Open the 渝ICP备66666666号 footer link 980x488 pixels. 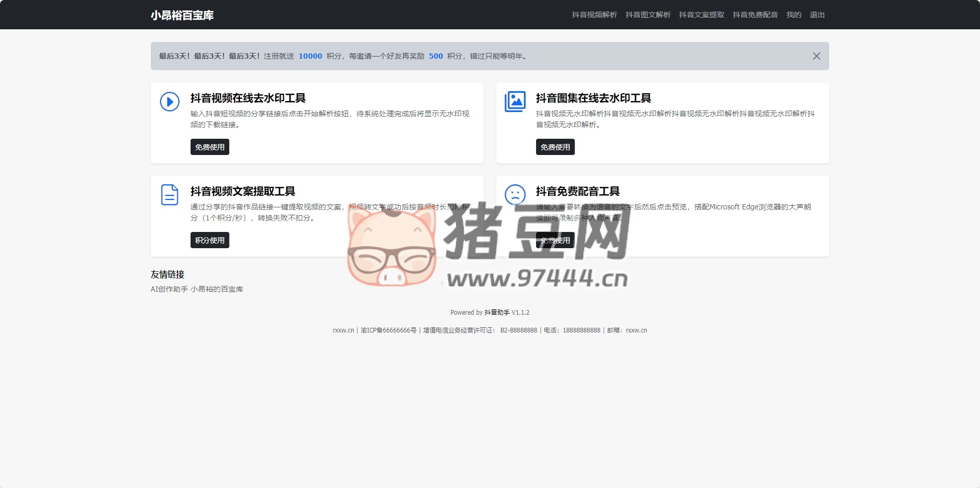click(388, 330)
